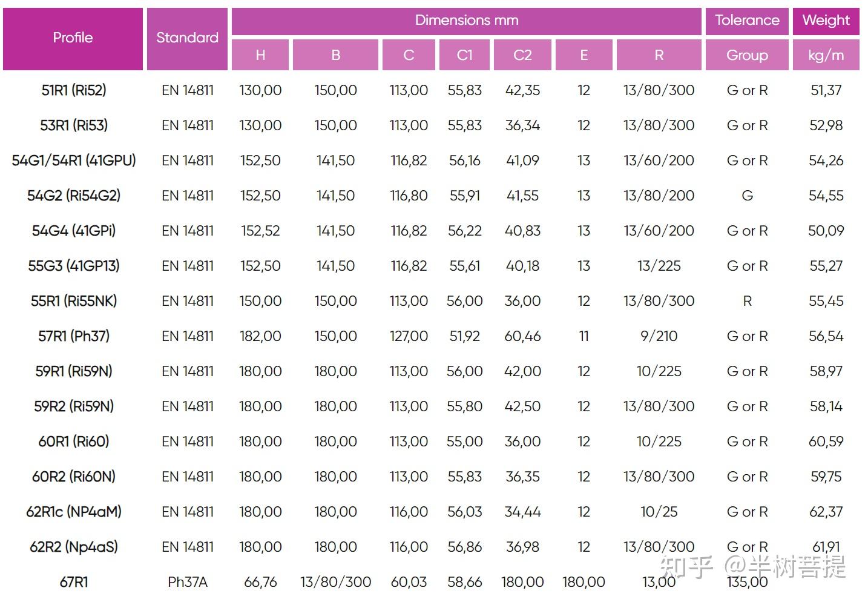The height and width of the screenshot is (602, 868).
Task: Select the 60R2 (Ri60N) profile cell
Action: coord(73,477)
